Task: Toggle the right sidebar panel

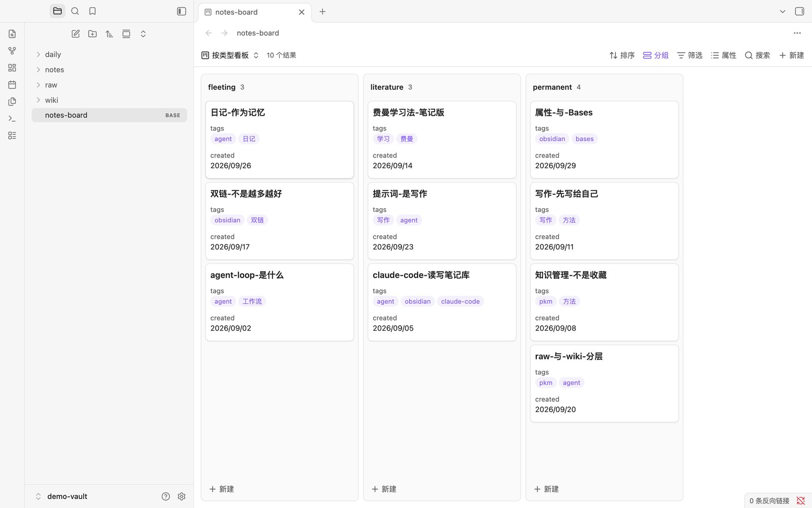Action: (799, 11)
